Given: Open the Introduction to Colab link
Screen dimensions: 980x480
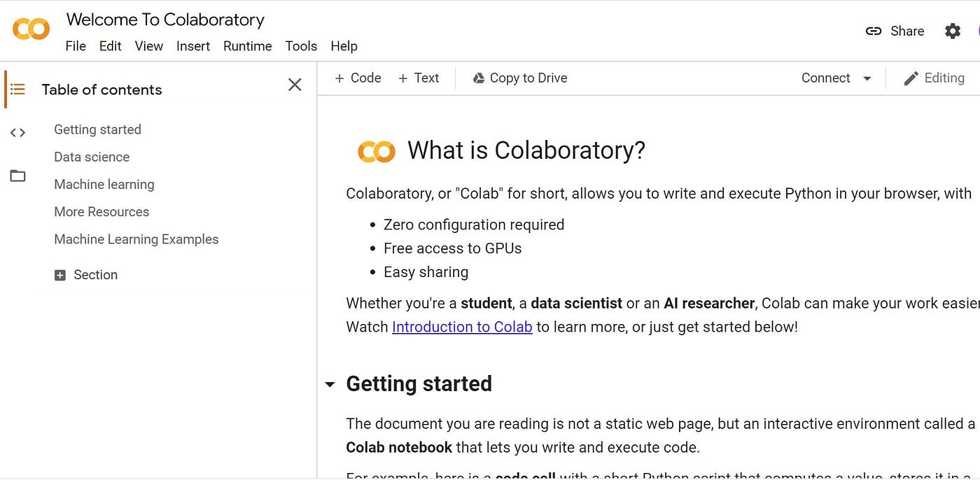Looking at the screenshot, I should click(462, 327).
